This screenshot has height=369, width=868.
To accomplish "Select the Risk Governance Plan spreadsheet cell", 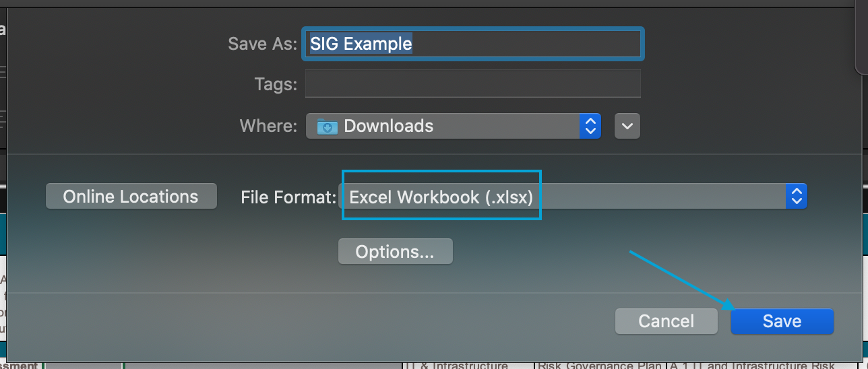I will [599, 365].
